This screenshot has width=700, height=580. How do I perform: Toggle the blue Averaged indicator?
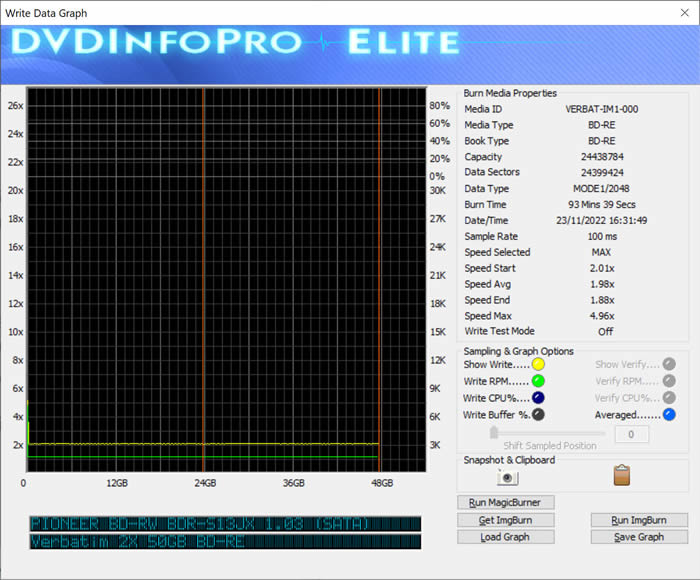(x=669, y=414)
